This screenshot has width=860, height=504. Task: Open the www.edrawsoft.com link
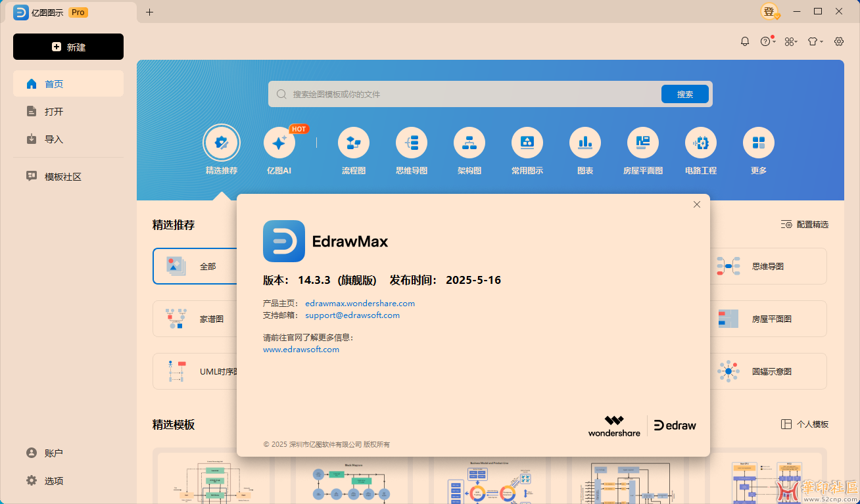[x=301, y=349]
